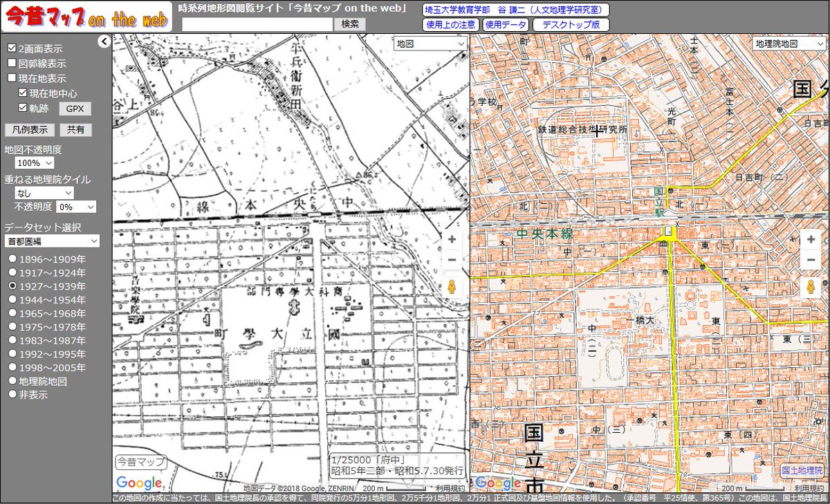Screen dimensions: 830x504
Task: Open the 埼玉大学教育学部 谷 謙二 link
Action: pos(515,10)
